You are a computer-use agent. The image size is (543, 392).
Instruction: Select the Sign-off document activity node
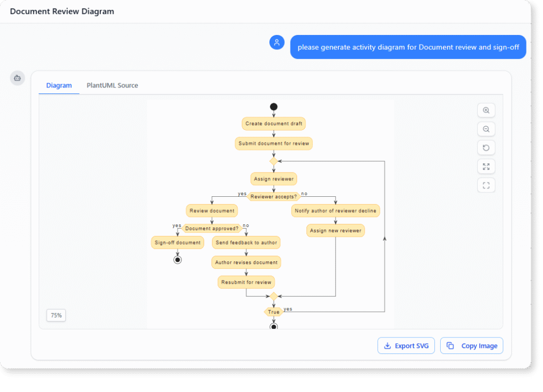click(x=178, y=242)
